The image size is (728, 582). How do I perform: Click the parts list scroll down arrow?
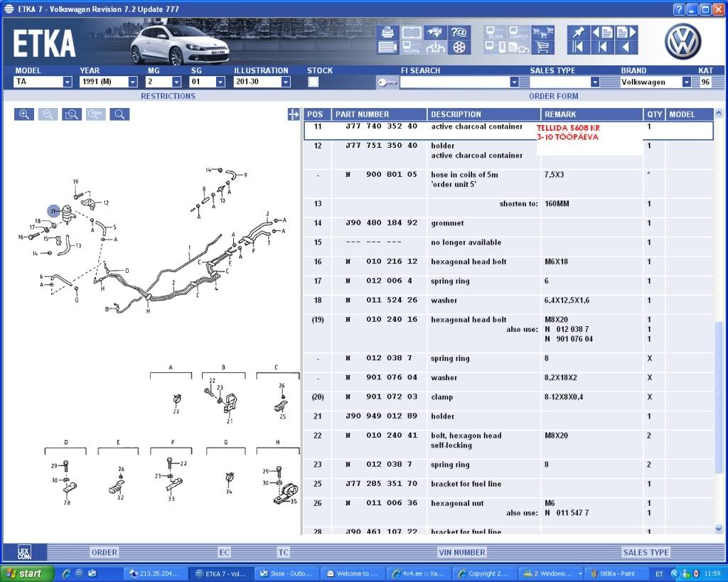click(719, 529)
